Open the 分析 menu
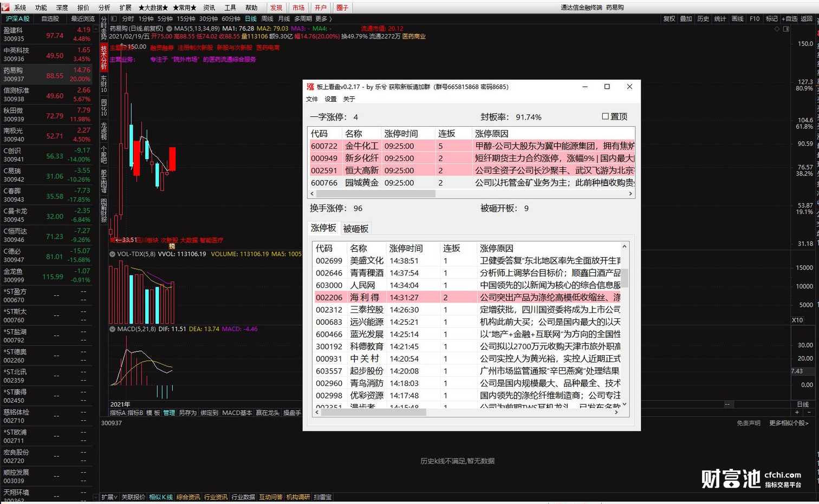 click(x=105, y=8)
